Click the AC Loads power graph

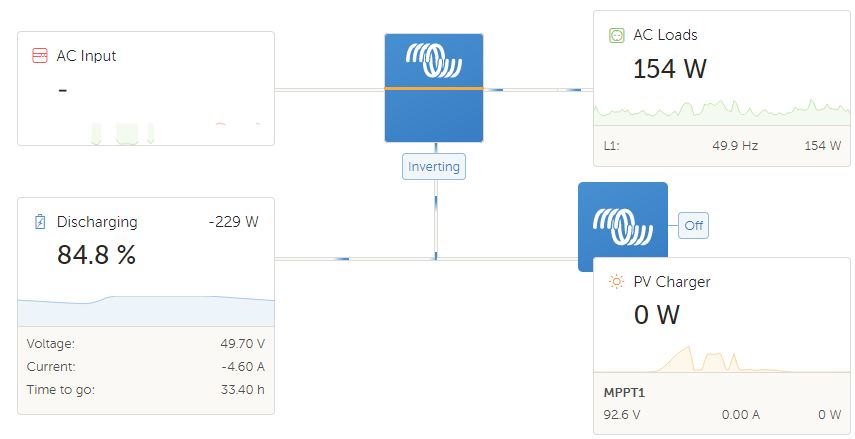tap(721, 108)
